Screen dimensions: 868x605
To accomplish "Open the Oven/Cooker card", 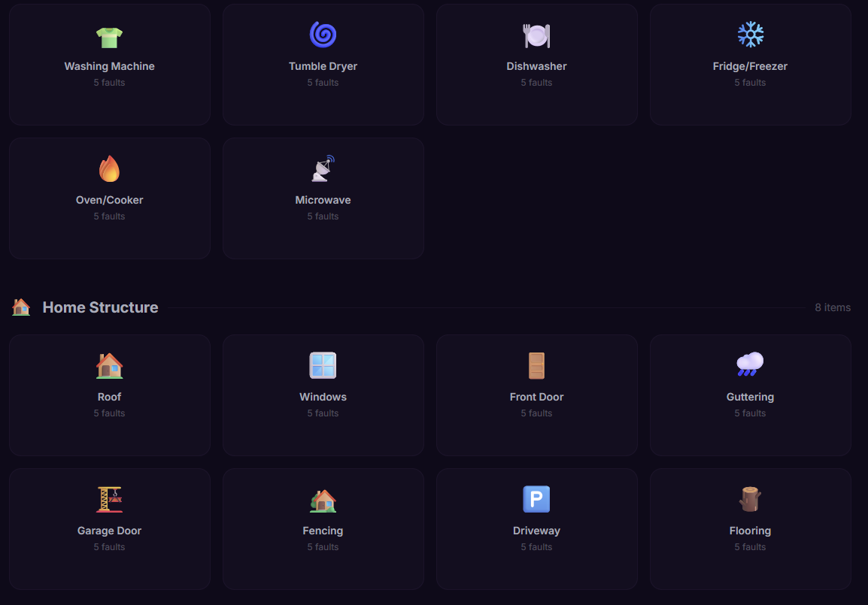I will (x=110, y=198).
